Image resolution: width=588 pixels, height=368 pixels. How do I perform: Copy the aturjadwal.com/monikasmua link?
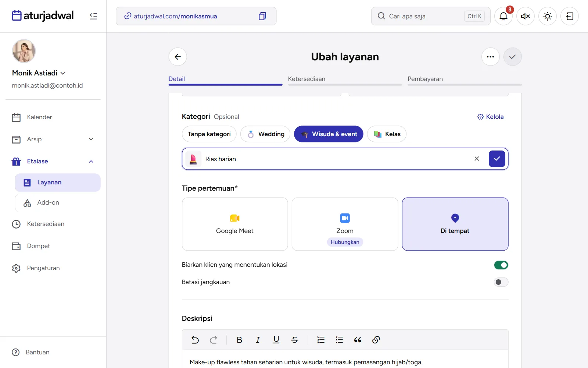click(262, 16)
